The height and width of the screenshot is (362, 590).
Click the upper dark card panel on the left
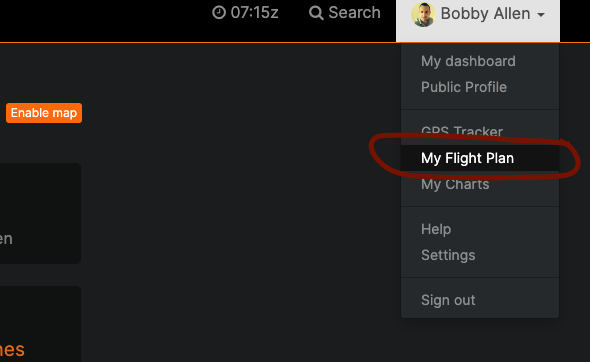pos(40,213)
